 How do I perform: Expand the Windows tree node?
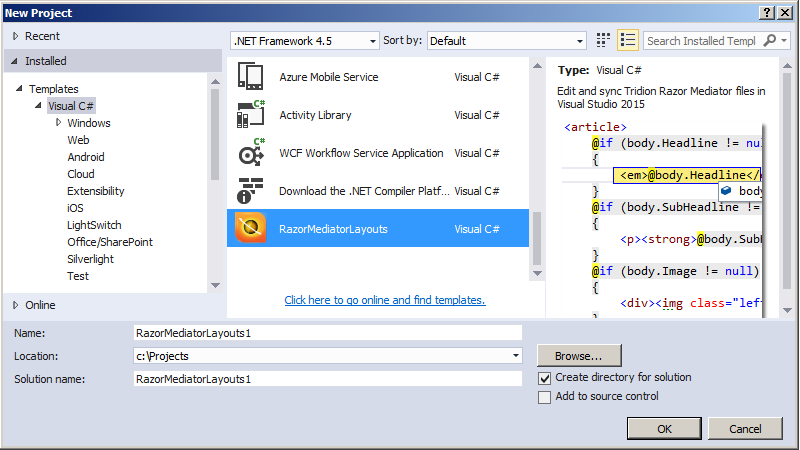coord(58,122)
